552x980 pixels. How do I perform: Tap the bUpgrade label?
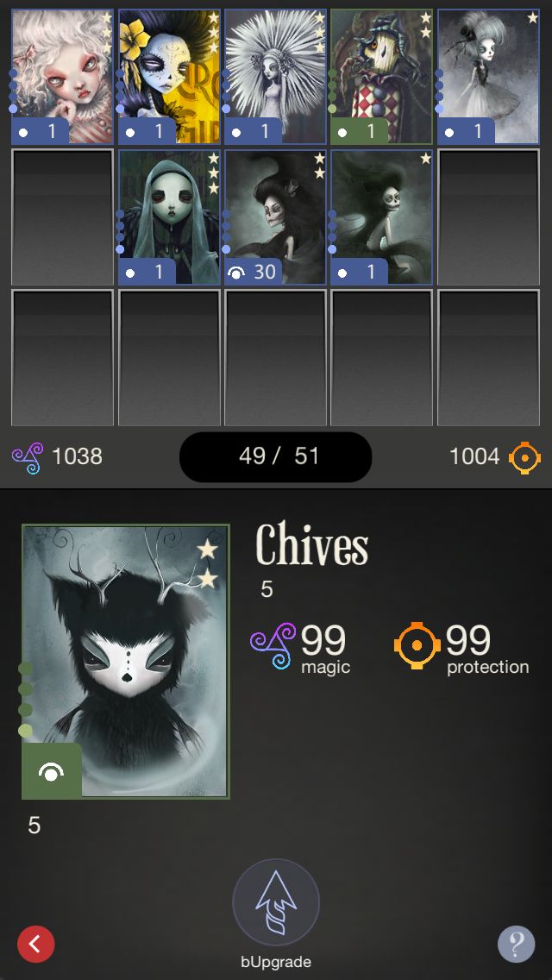click(276, 962)
